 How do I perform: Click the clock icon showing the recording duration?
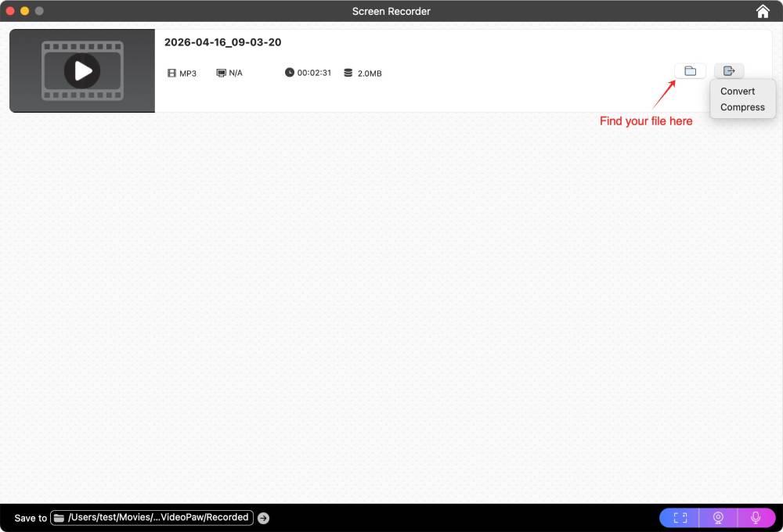pyautogui.click(x=290, y=72)
